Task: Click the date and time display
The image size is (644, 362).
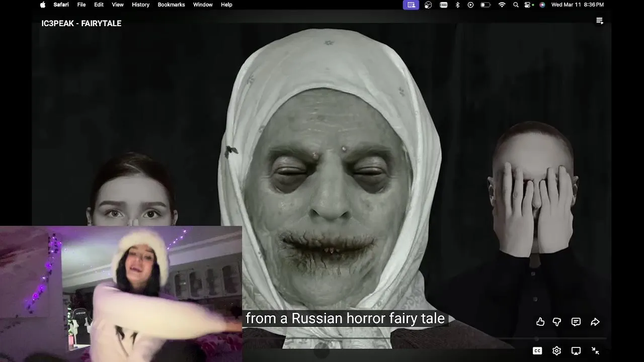Action: pyautogui.click(x=578, y=5)
